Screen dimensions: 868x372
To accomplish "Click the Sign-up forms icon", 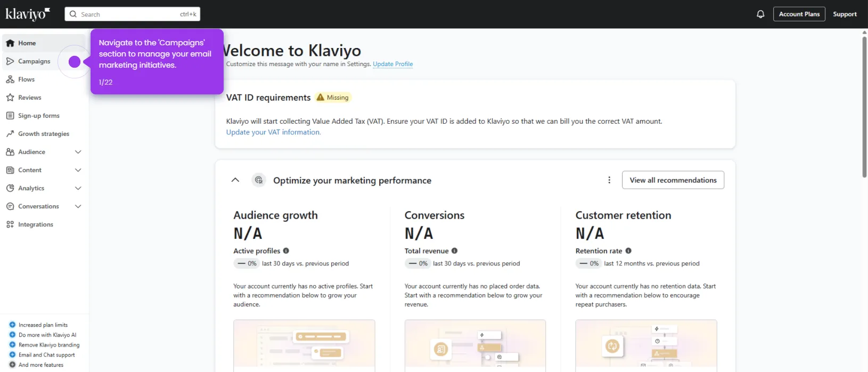I will tap(10, 116).
